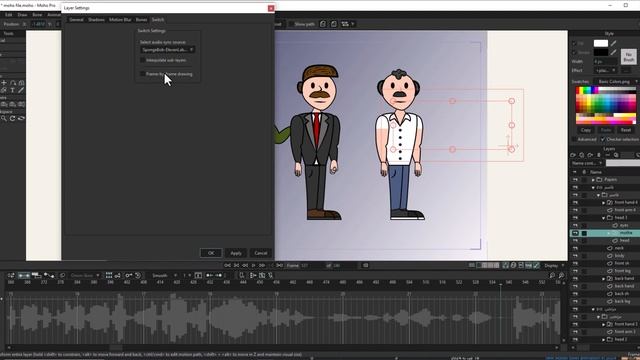Click the play button in playback controls

click(253, 265)
